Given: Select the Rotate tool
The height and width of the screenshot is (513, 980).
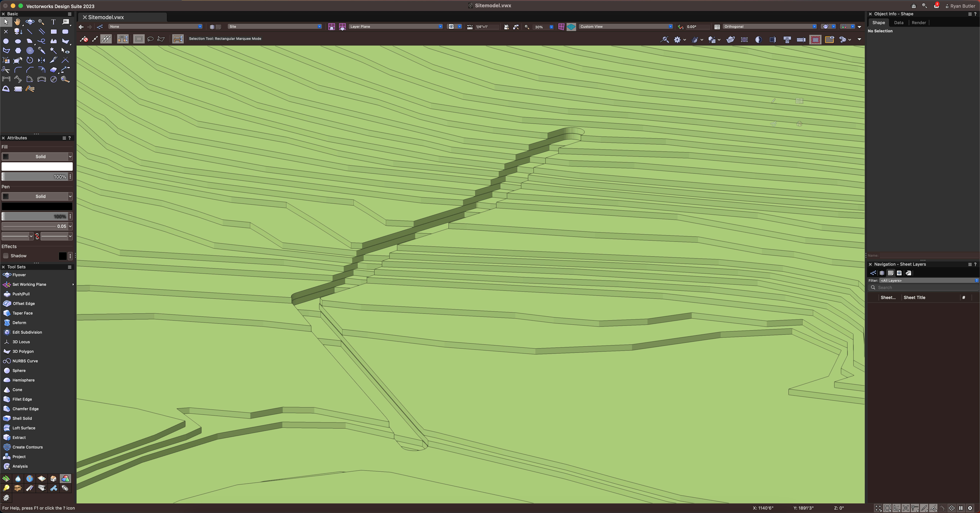Looking at the screenshot, I should coord(30,60).
